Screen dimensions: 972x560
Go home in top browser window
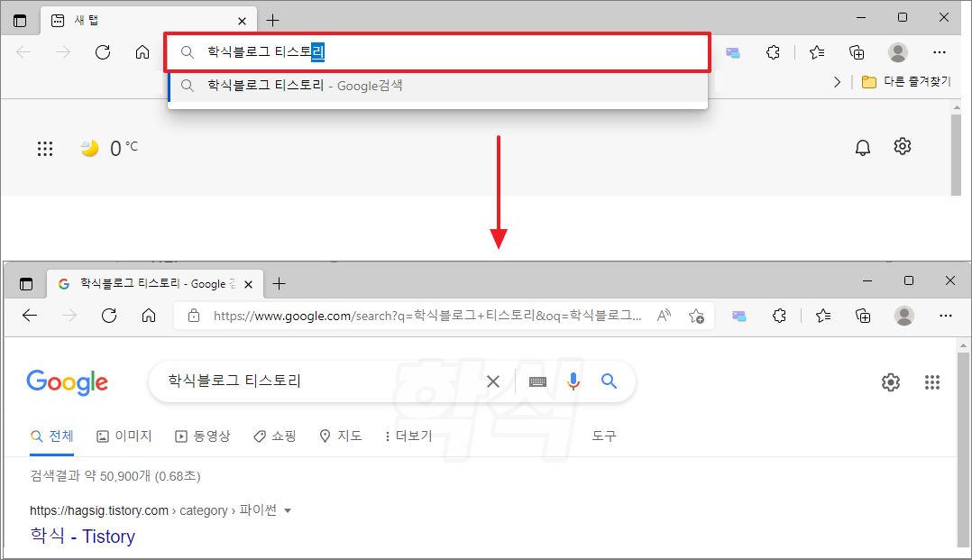coord(142,52)
